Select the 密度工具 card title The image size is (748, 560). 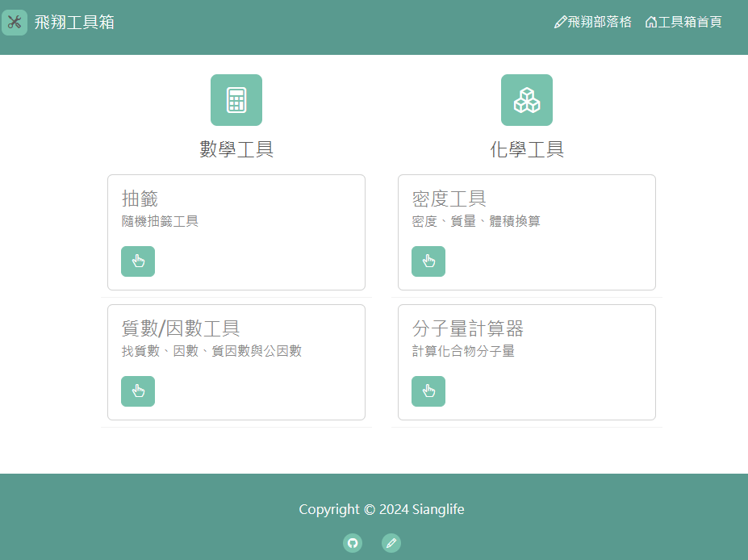(449, 199)
